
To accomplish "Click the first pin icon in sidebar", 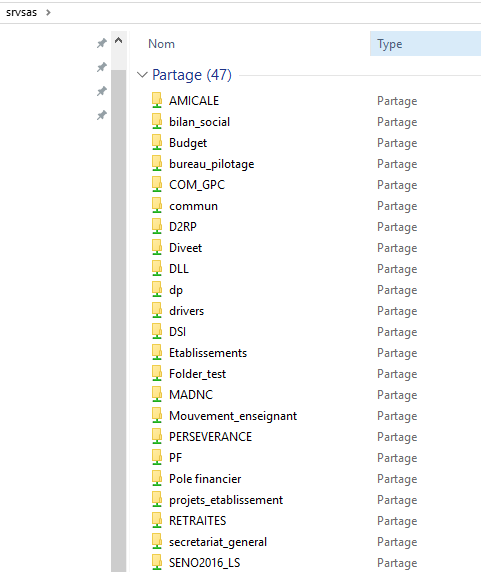I will tap(102, 43).
